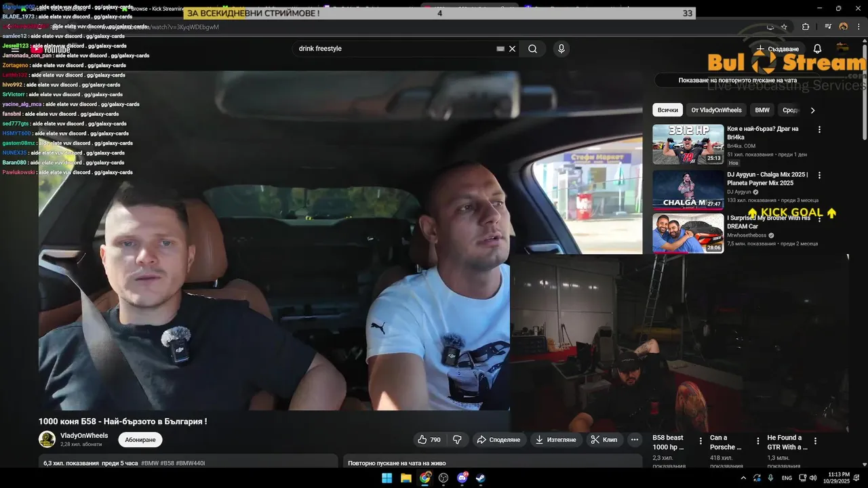868x488 pixels.
Task: Open options for 'B58 beast 1000 hp' video
Action: (701, 441)
